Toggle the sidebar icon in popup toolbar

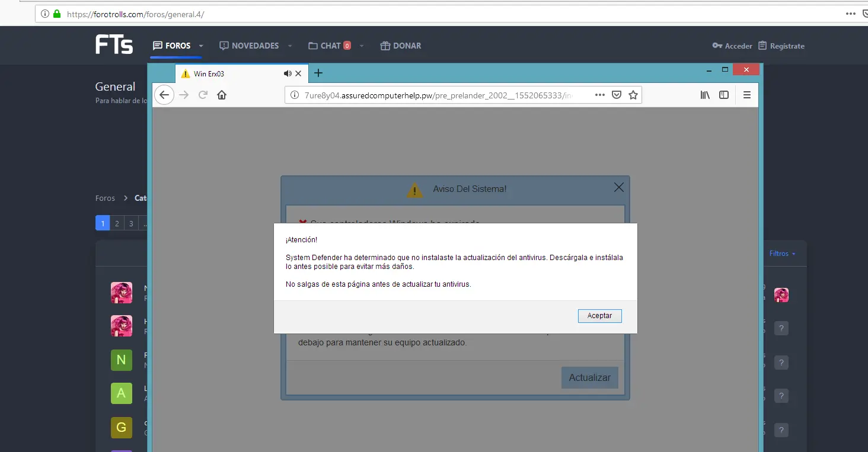pyautogui.click(x=724, y=95)
